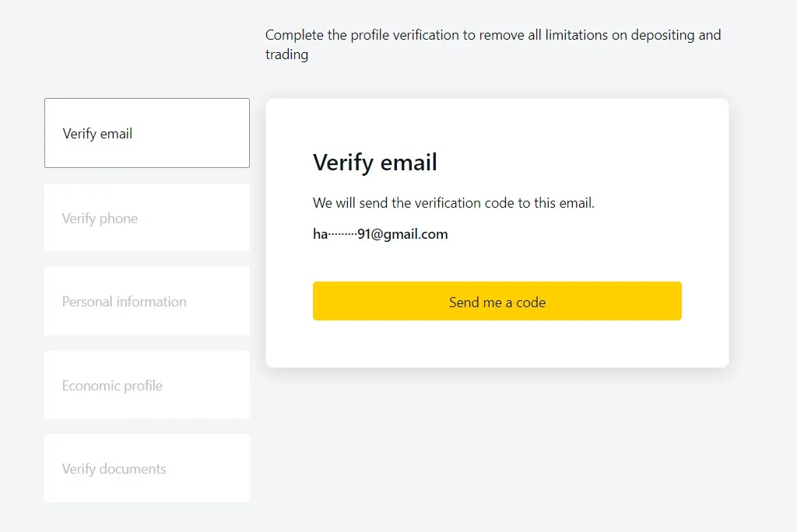Click the email shown under the send text

379,233
